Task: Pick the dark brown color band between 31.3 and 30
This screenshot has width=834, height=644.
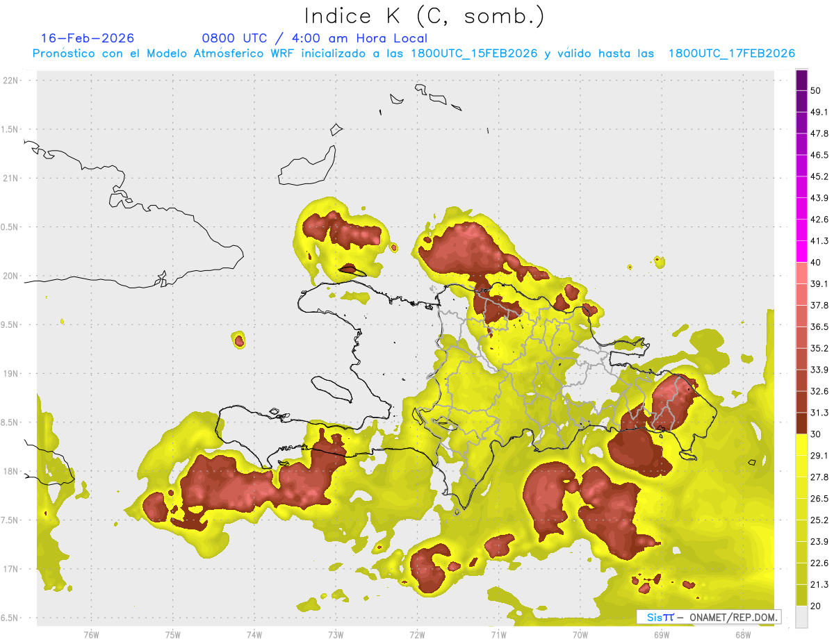Action: tap(801, 424)
